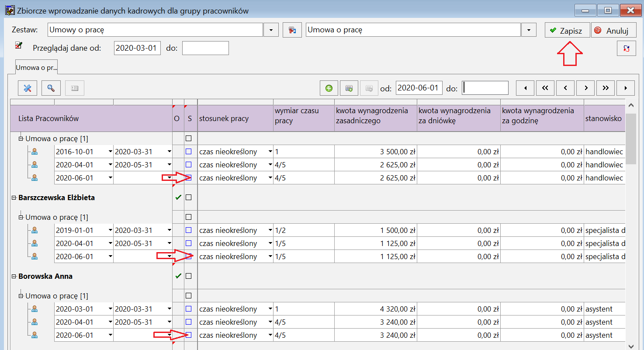
Task: Go to next record with single right chevron
Action: click(585, 88)
